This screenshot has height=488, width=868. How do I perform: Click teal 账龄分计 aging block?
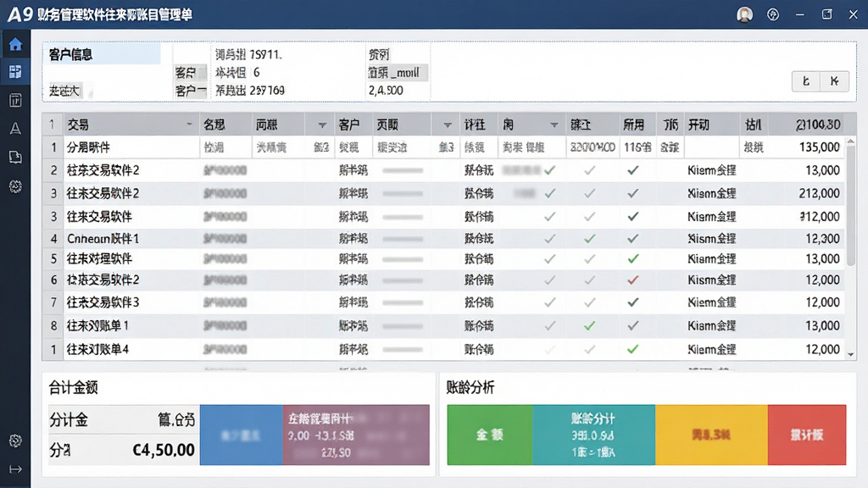click(x=594, y=435)
